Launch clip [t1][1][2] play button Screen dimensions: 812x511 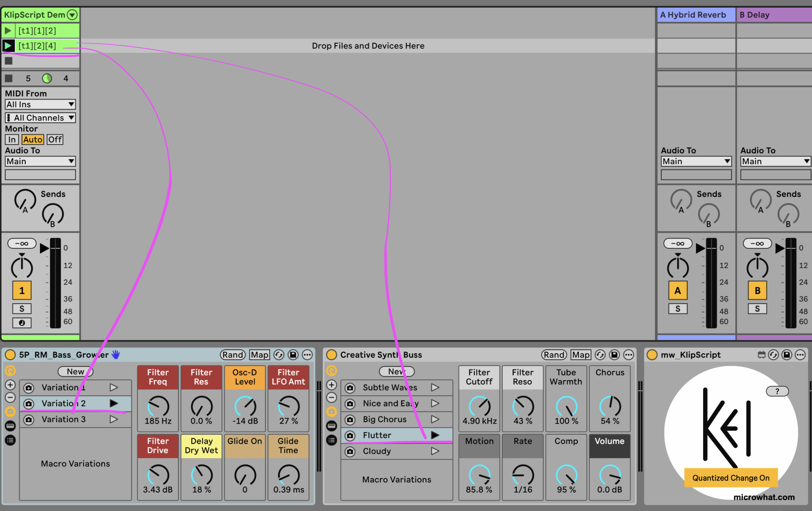coord(8,31)
